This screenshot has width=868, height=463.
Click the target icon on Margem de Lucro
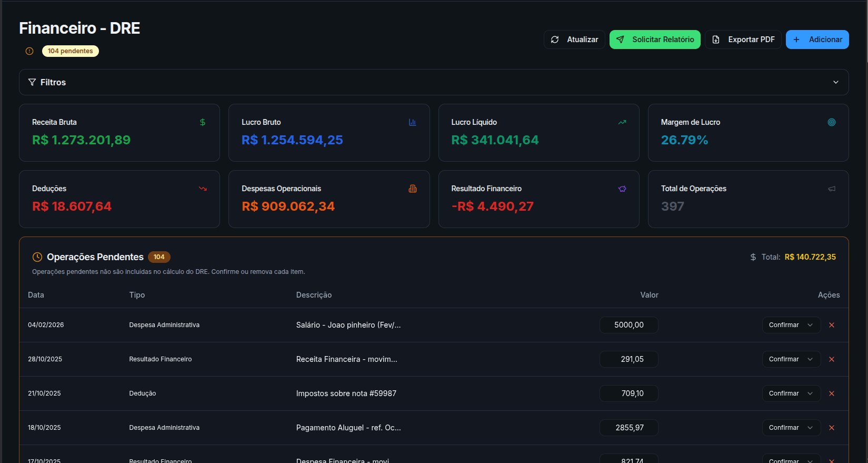[x=832, y=122]
